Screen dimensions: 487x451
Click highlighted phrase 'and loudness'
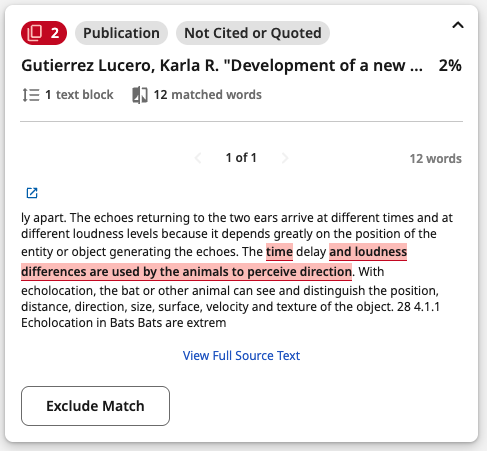coord(368,252)
